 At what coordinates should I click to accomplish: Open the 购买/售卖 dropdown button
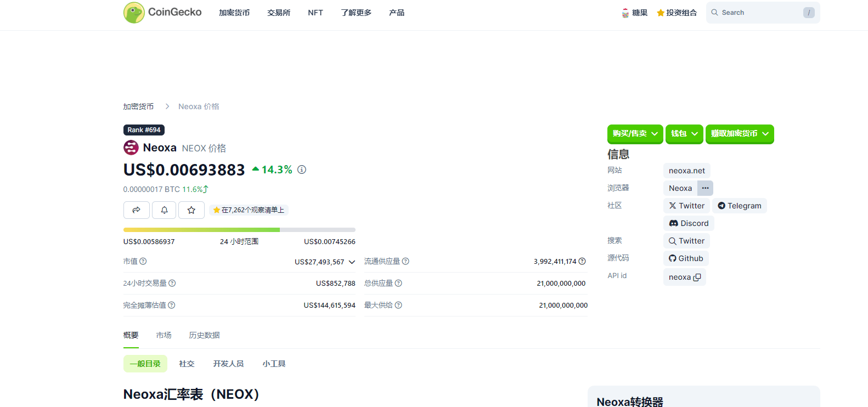tap(635, 134)
